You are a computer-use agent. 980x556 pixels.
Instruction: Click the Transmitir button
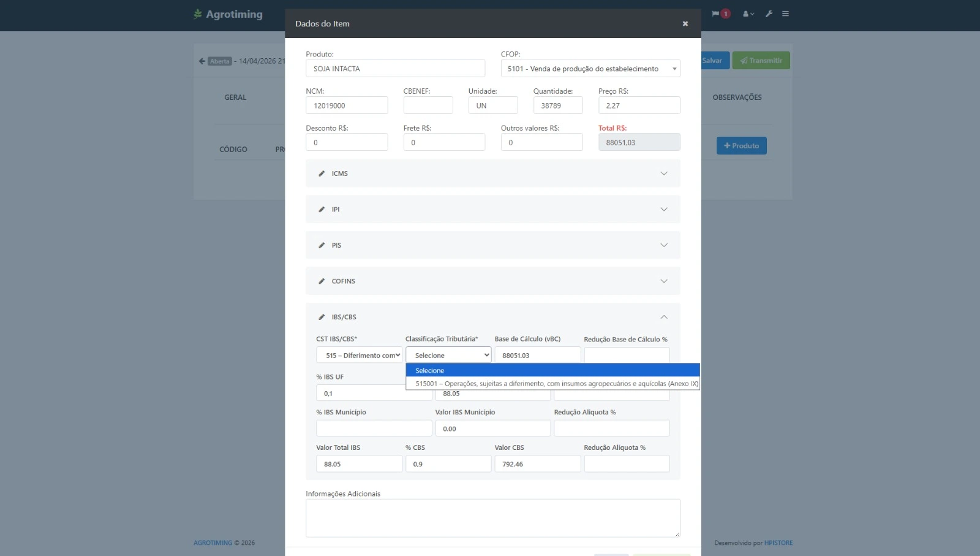pos(761,61)
